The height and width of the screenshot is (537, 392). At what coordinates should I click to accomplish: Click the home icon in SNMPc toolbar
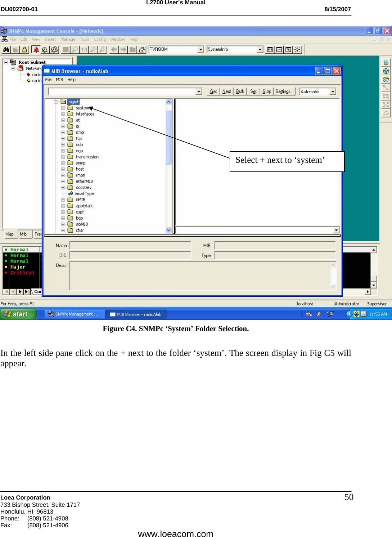point(142,50)
